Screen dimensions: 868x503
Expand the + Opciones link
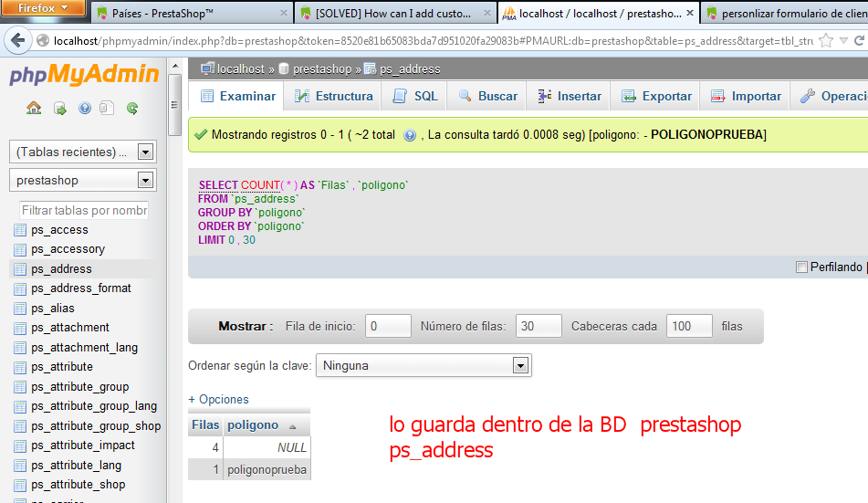coord(219,400)
